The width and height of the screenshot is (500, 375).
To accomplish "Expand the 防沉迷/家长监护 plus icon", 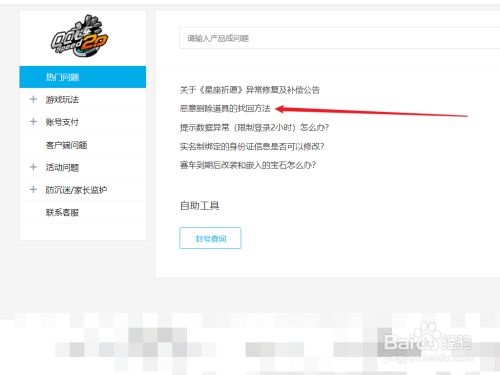I will pos(33,190).
